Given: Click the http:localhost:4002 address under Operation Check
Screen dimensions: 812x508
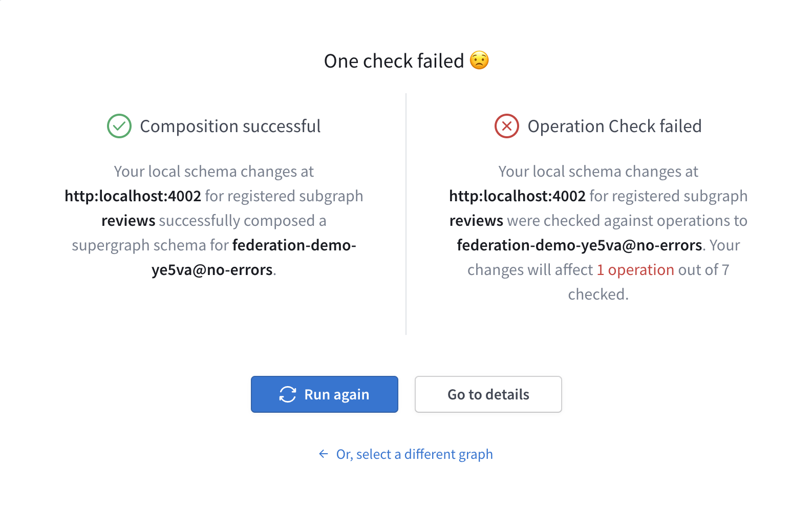Looking at the screenshot, I should [x=517, y=196].
